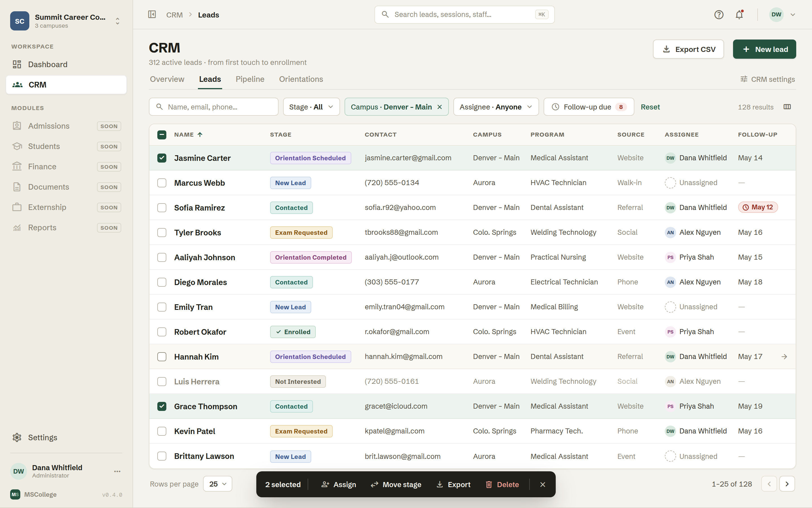Select Tyler Brooks's row checkbox

pos(162,233)
